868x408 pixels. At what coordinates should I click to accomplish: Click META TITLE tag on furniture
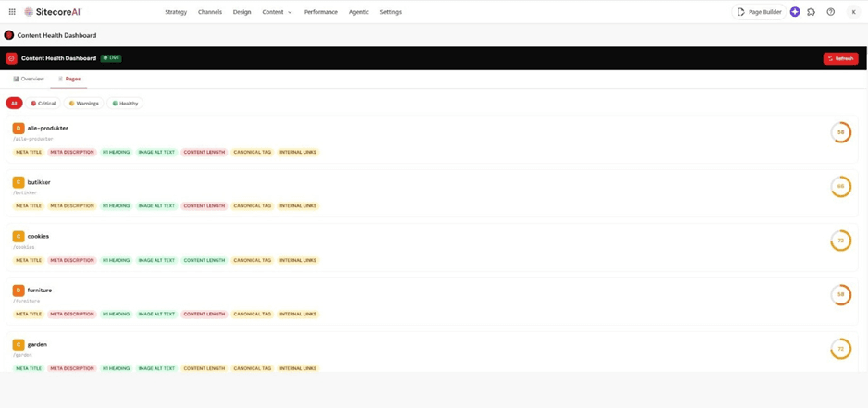coord(29,314)
